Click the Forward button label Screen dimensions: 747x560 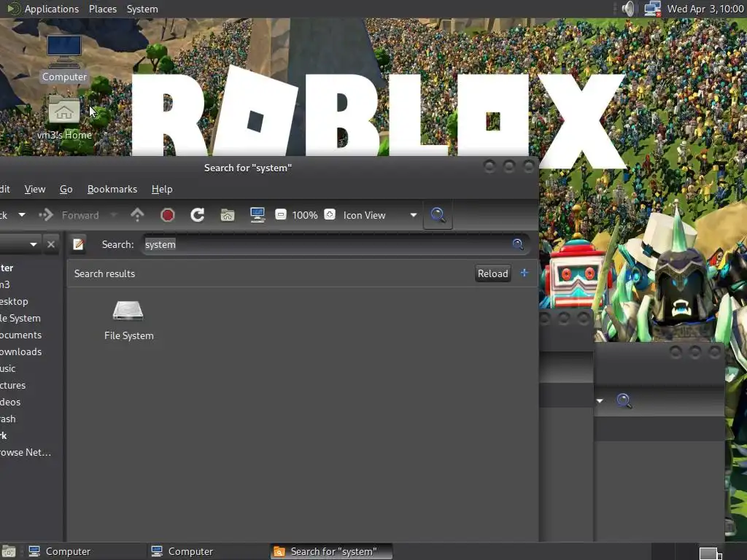point(80,215)
